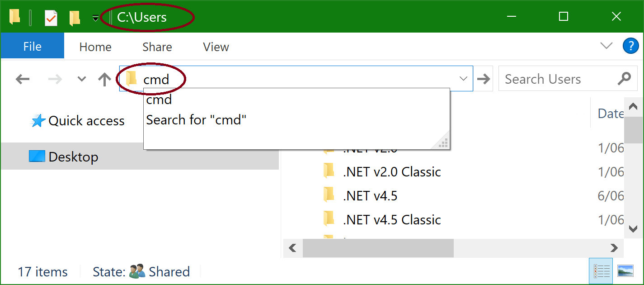The width and height of the screenshot is (644, 285).
Task: Click the Go To arrow beside address bar
Action: point(484,79)
